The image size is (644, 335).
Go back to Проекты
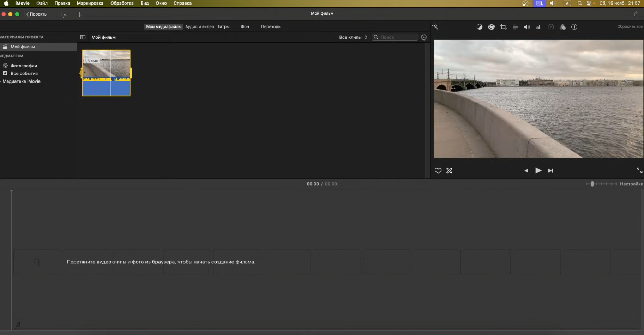click(37, 14)
